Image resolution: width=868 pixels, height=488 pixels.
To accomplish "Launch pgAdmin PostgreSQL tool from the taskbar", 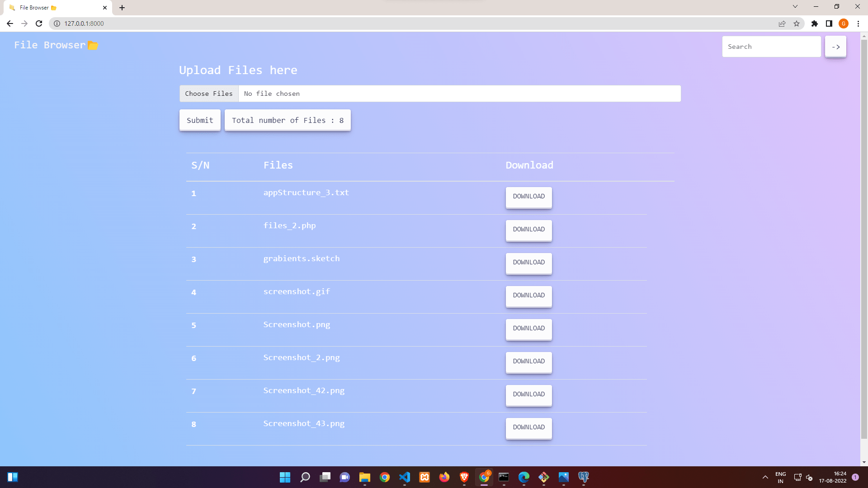I will pyautogui.click(x=584, y=478).
